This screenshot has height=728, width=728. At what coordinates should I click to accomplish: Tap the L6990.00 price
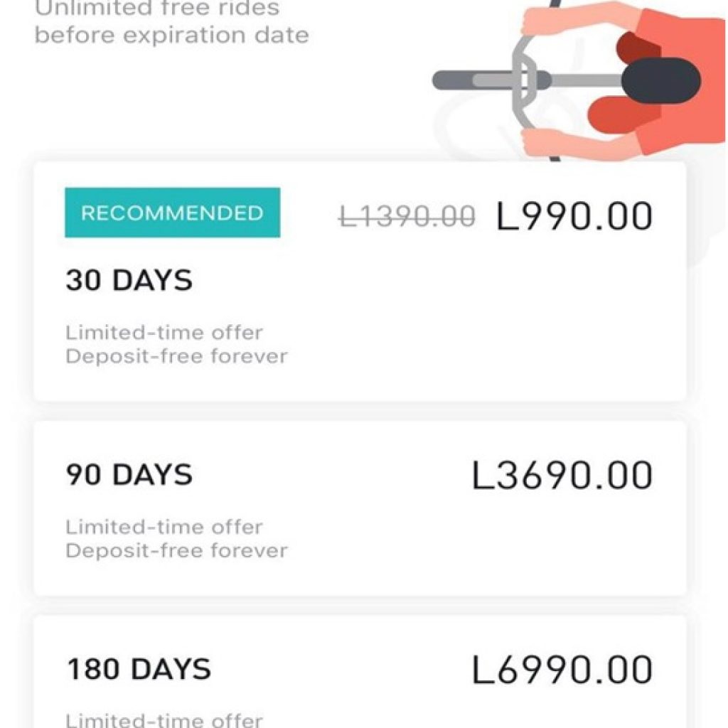pyautogui.click(x=562, y=670)
